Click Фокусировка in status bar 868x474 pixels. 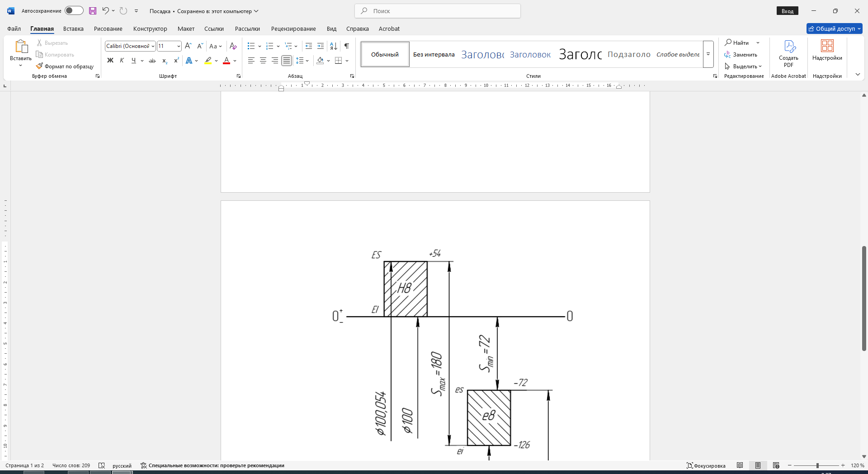706,465
